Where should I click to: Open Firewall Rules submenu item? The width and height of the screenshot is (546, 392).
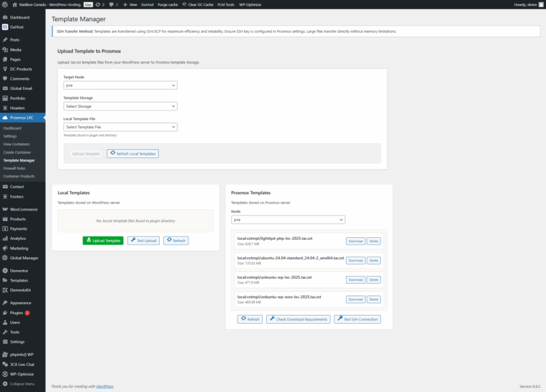point(14,168)
